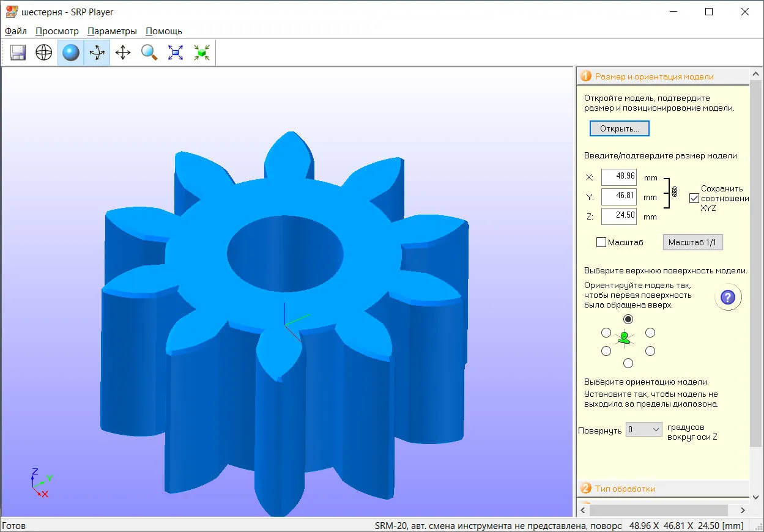Image resolution: width=764 pixels, height=532 pixels.
Task: Choose the Zoom magnifier tool
Action: 149,53
